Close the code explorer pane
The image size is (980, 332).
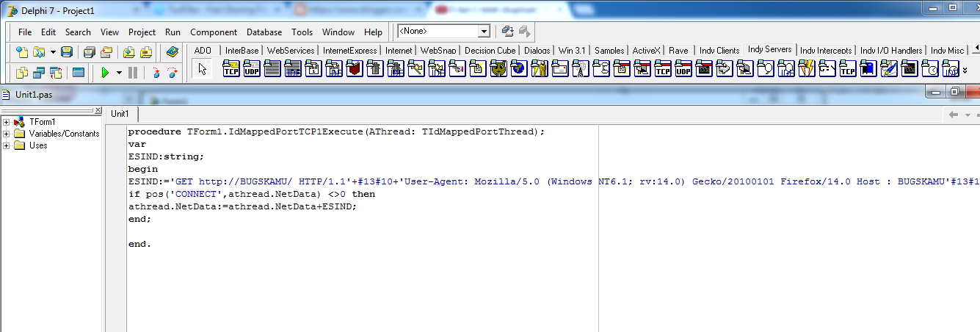coord(98,109)
